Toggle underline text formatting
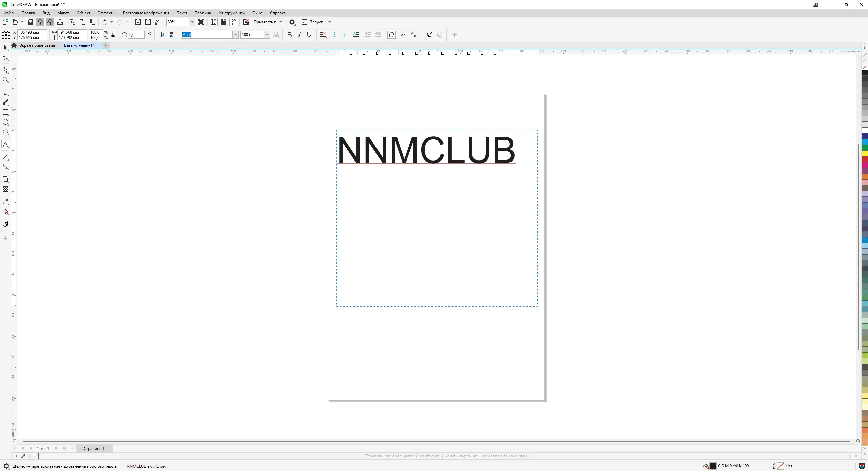 click(x=309, y=35)
